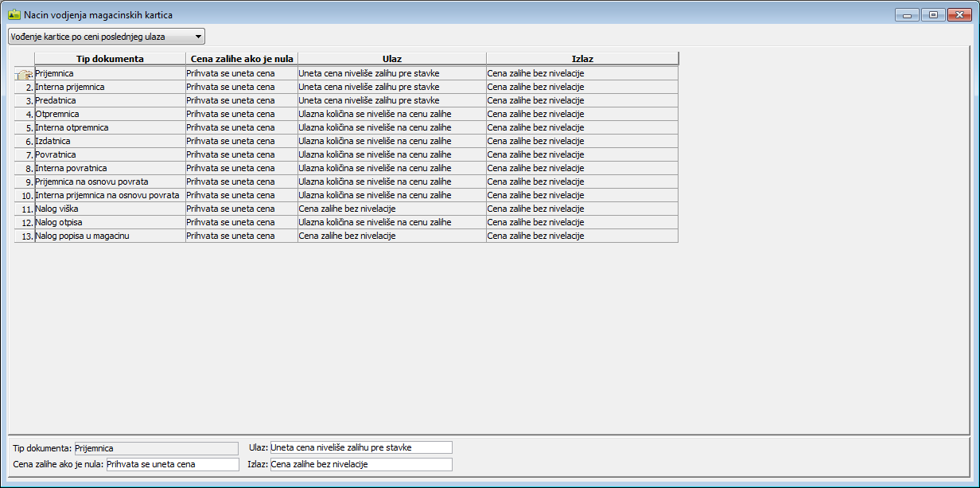The image size is (980, 488).
Task: Click the Izlaz cell in the Izdatnica row
Action: point(582,141)
